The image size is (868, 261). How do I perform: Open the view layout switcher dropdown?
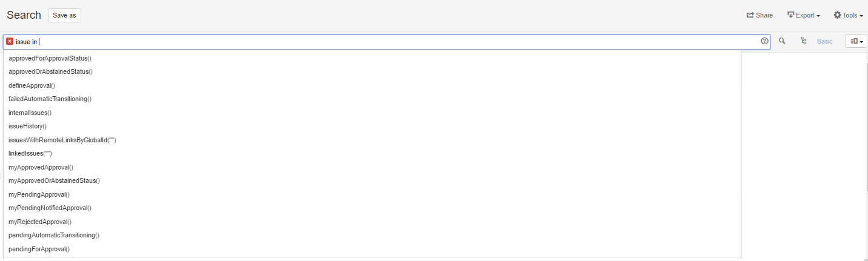tap(856, 41)
